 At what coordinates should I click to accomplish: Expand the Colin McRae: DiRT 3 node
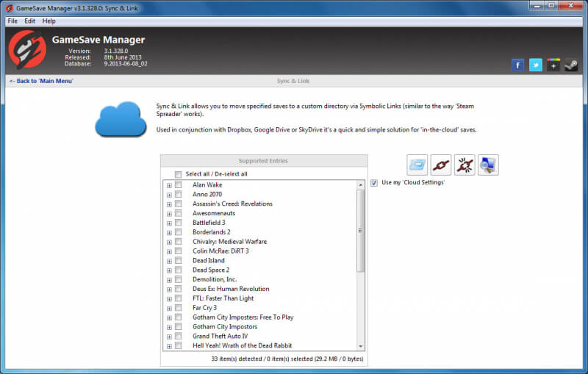pyautogui.click(x=169, y=251)
